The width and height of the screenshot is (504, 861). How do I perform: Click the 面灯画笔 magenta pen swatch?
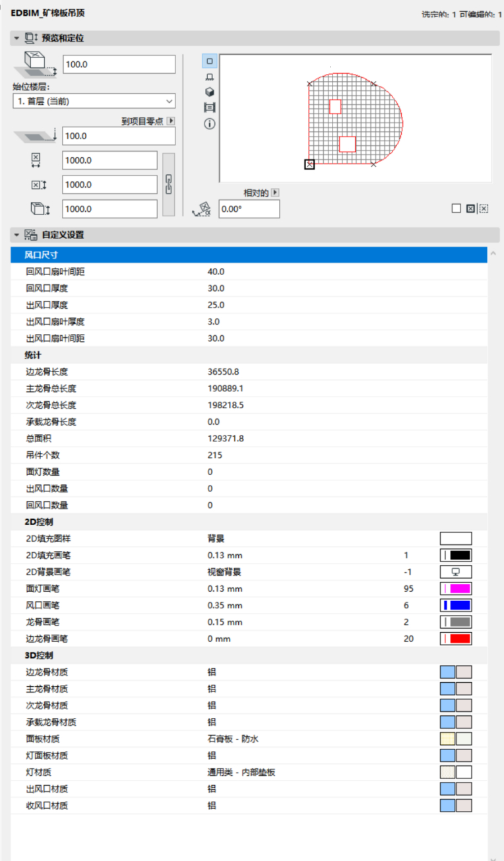[x=456, y=589]
